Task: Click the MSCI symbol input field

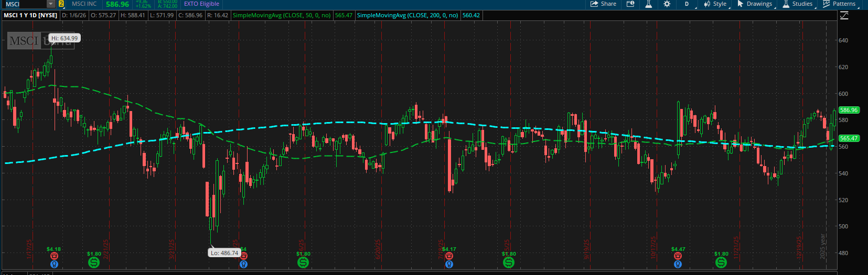Action: click(x=24, y=4)
